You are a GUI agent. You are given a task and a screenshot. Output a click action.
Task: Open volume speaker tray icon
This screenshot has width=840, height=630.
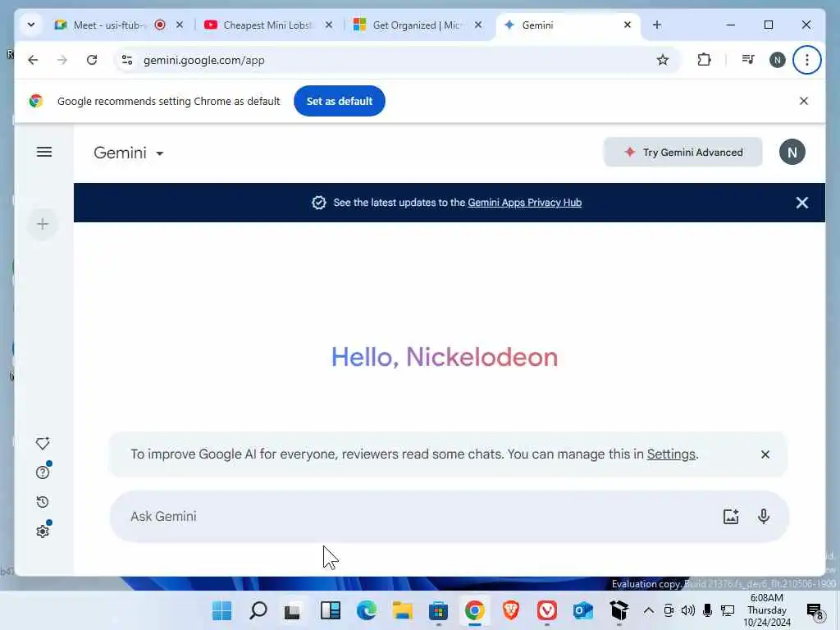688,610
